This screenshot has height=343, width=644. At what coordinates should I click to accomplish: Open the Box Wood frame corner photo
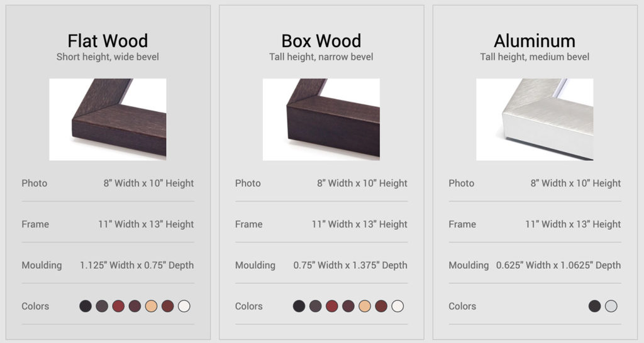[x=321, y=119]
